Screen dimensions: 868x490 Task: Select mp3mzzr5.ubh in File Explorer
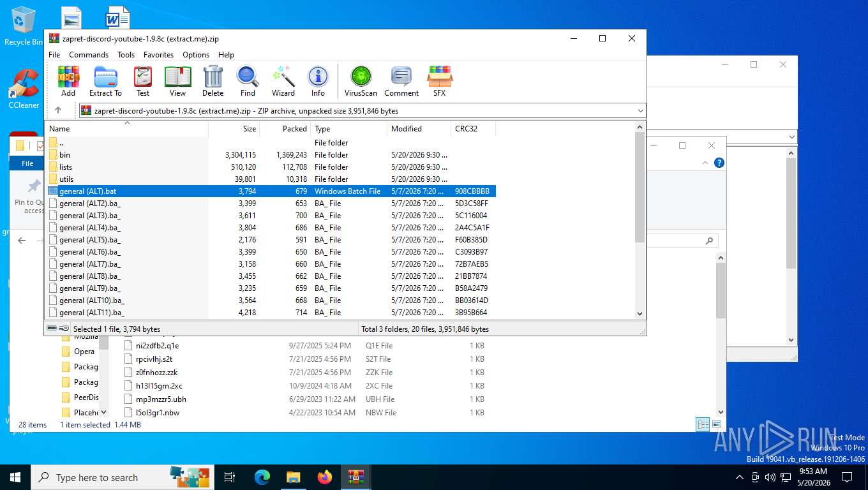click(x=161, y=399)
